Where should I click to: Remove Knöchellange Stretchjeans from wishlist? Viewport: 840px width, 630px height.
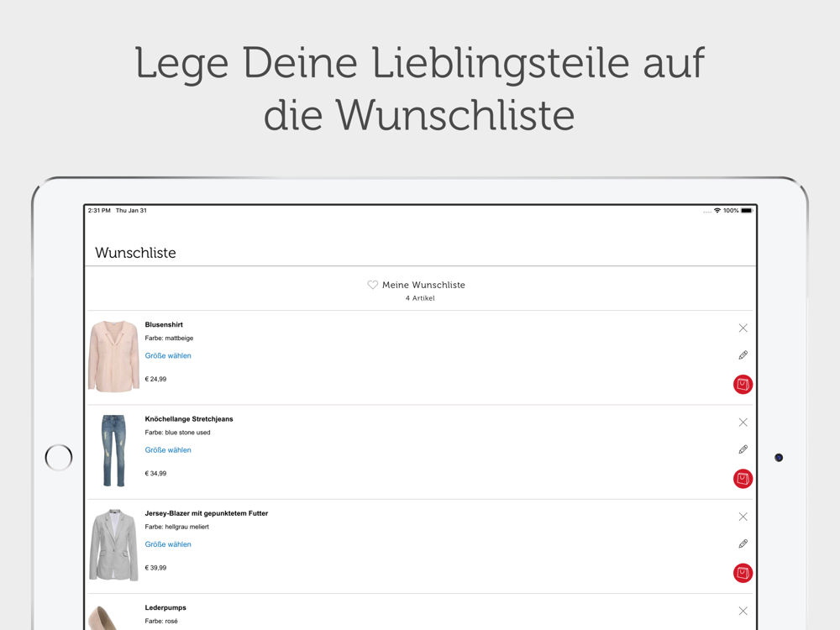[x=743, y=423]
